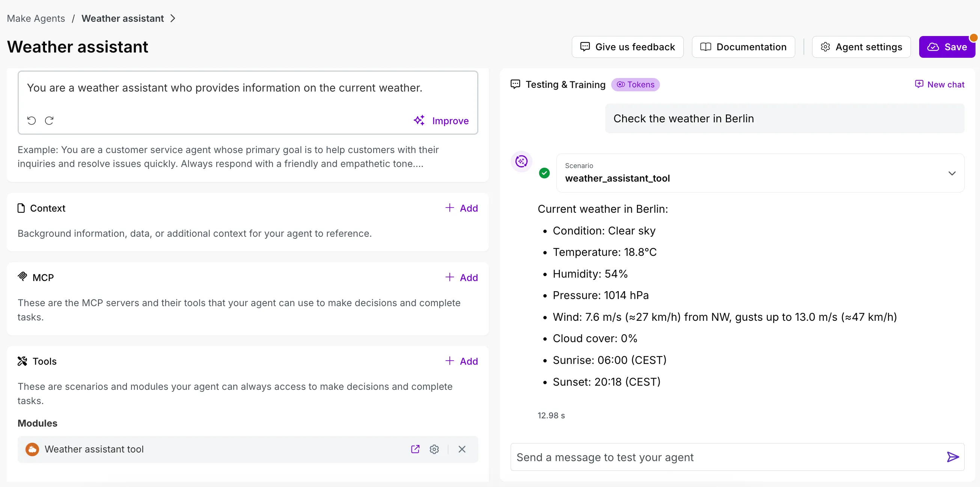Click the '12.98 s' response time
Screen dimensions: 980x487
tap(551, 415)
